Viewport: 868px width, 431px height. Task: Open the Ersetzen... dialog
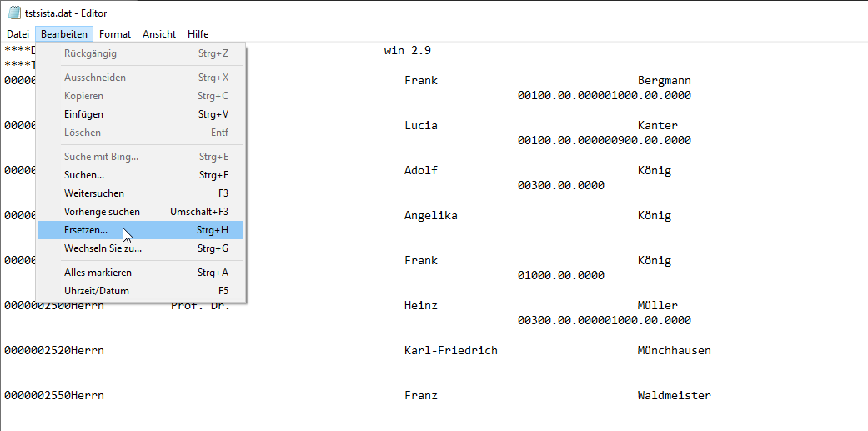(x=86, y=229)
